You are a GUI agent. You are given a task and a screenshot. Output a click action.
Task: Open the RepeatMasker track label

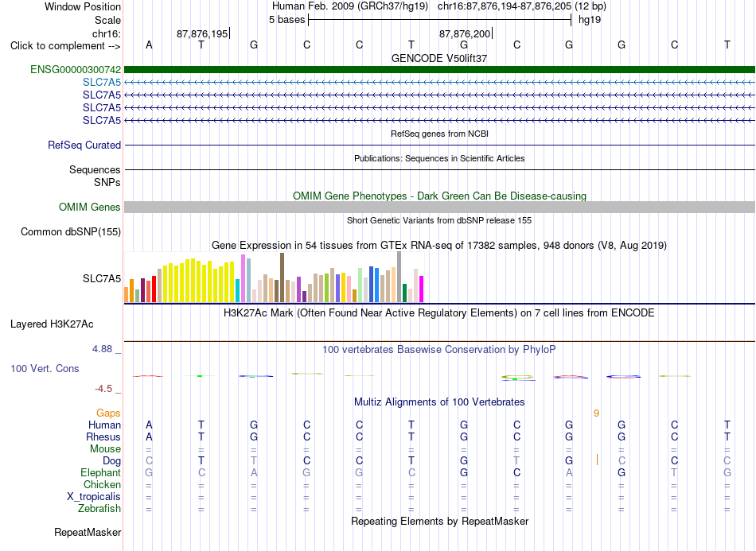click(x=88, y=532)
